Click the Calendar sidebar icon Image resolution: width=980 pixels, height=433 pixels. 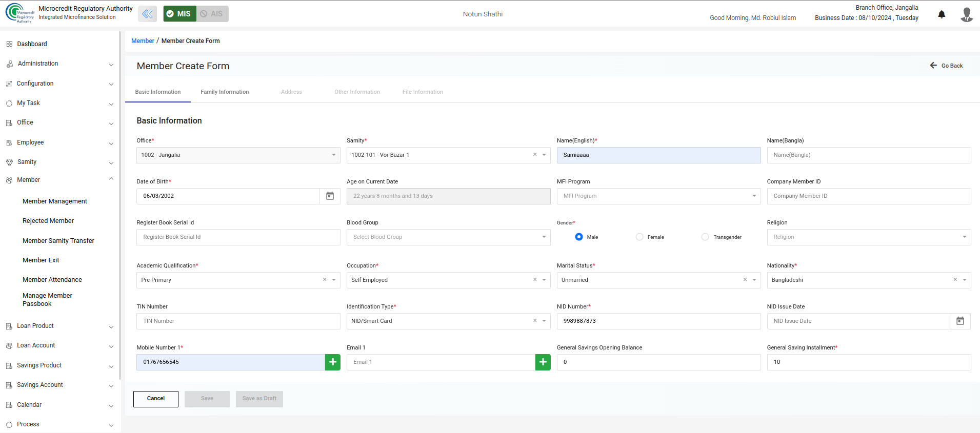click(x=9, y=405)
